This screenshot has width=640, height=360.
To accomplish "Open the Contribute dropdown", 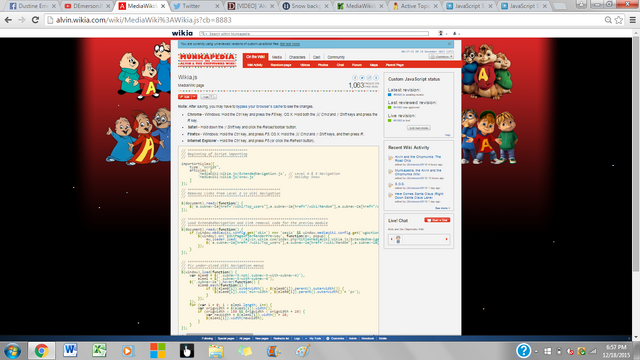I will [x=441, y=57].
